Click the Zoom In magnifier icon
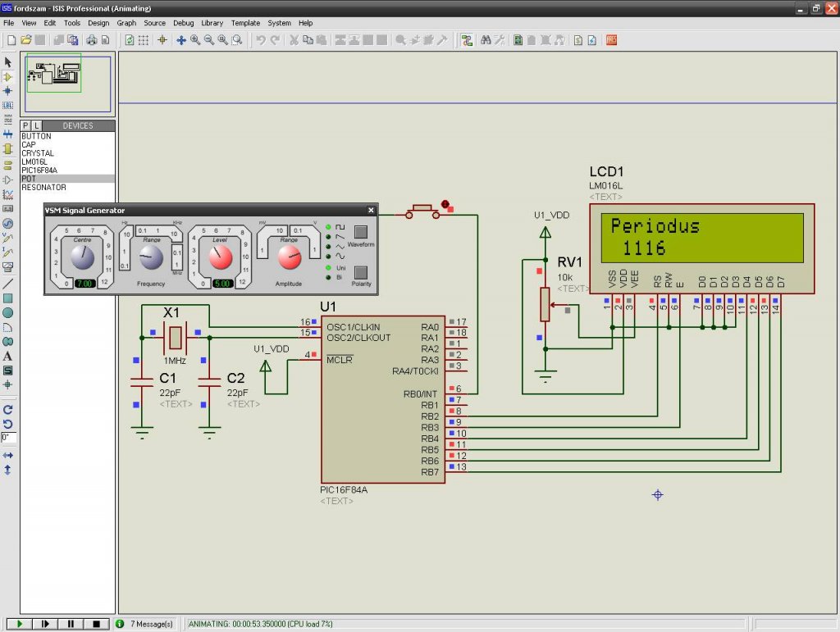 195,40
